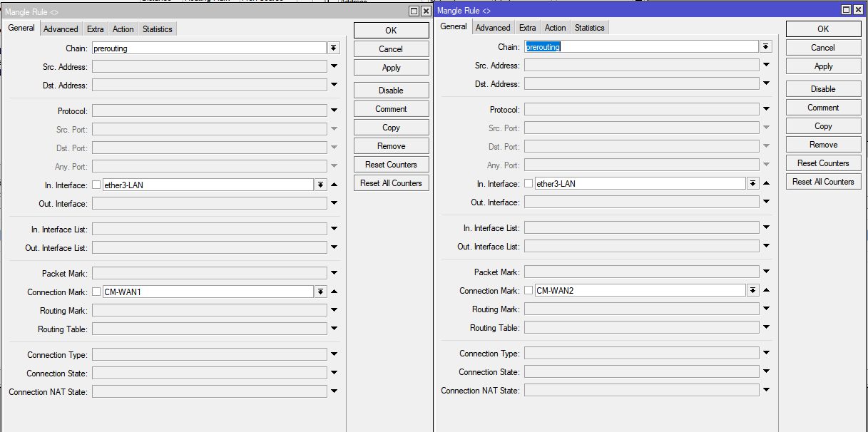Open Statistics tab in right window

pos(589,28)
